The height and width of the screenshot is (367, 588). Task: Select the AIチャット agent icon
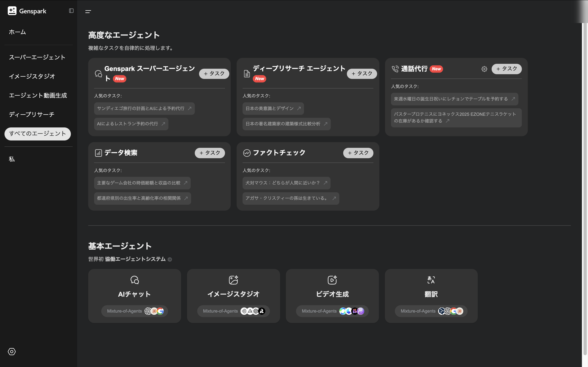pyautogui.click(x=134, y=280)
